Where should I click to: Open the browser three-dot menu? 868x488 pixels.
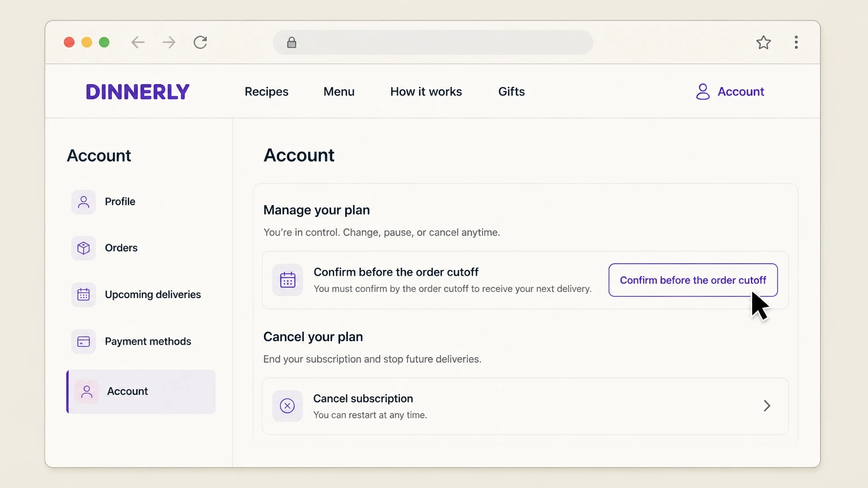coord(796,42)
